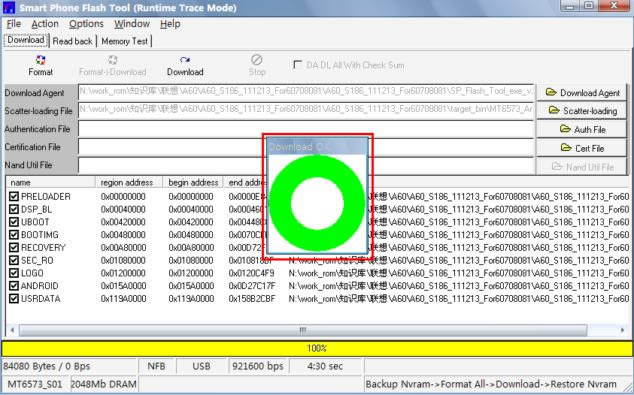This screenshot has width=634, height=395.
Task: Click the NFB status cell
Action: tap(156, 366)
